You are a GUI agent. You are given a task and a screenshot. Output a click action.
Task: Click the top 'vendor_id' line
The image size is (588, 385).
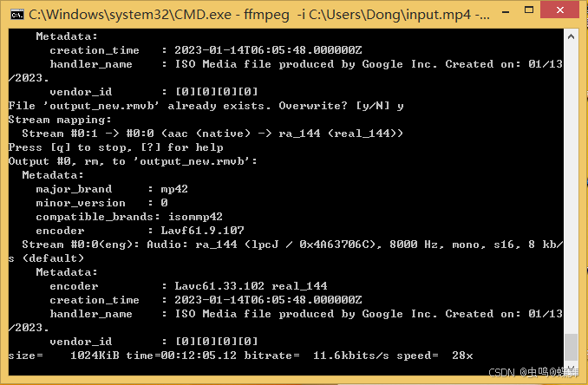[x=154, y=92]
